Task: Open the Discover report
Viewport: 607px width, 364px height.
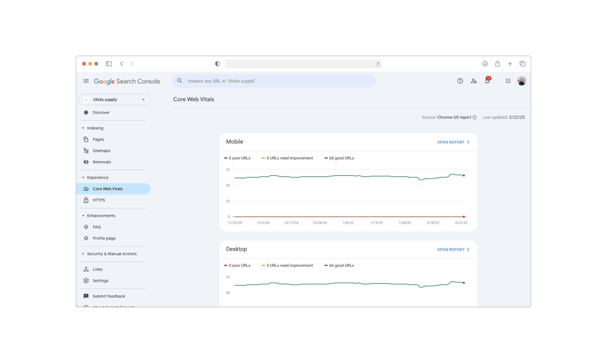Action: point(101,113)
